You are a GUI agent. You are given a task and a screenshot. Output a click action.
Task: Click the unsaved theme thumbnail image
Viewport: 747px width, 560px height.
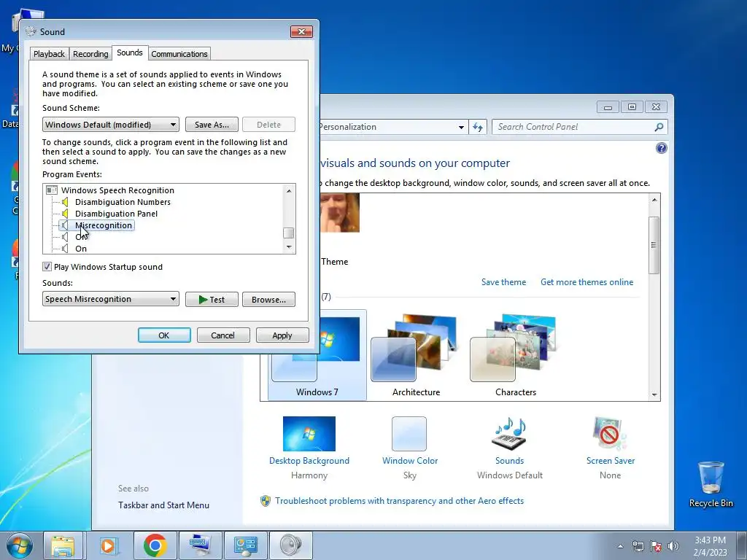(x=340, y=213)
